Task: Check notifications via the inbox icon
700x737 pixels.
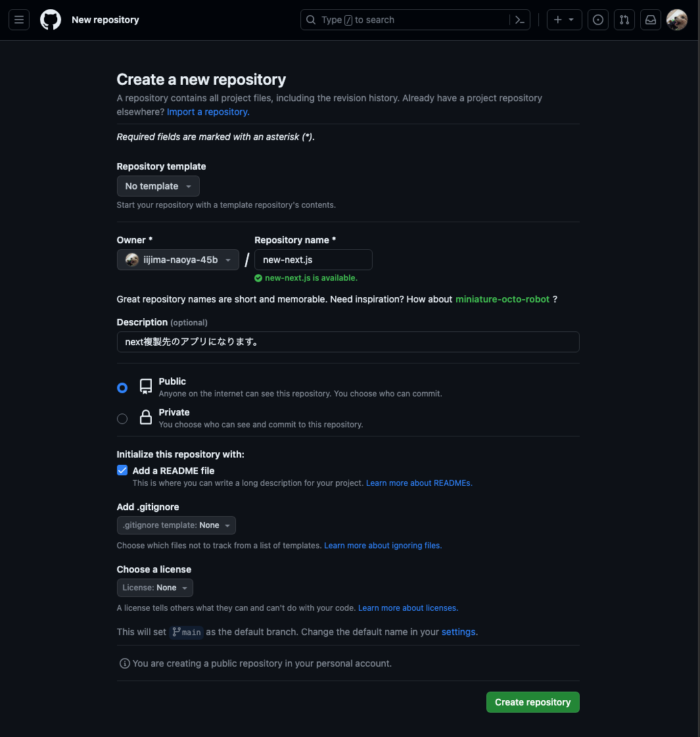Action: pyautogui.click(x=650, y=20)
